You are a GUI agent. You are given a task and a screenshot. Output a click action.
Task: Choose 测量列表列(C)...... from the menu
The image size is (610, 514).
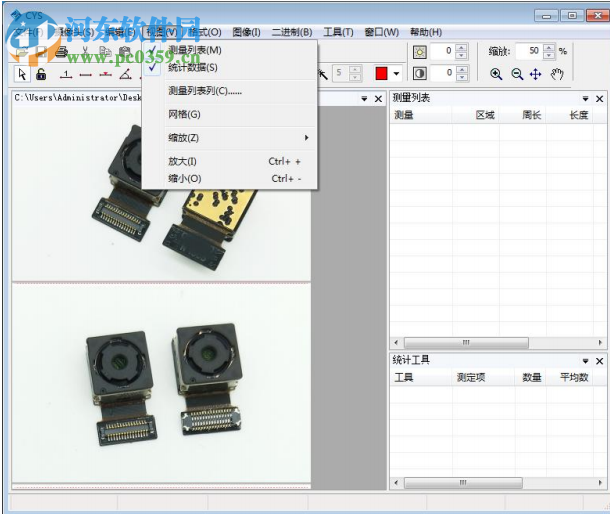pyautogui.click(x=205, y=91)
